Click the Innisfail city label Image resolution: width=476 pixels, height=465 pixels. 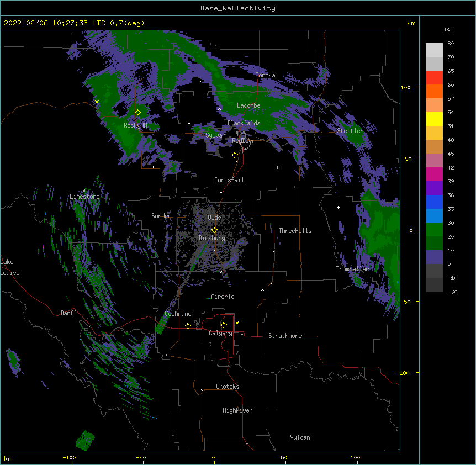[229, 180]
